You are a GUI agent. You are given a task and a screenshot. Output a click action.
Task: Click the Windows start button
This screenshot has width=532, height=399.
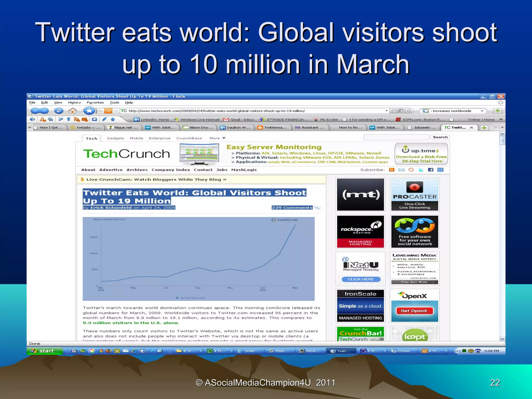(45, 351)
